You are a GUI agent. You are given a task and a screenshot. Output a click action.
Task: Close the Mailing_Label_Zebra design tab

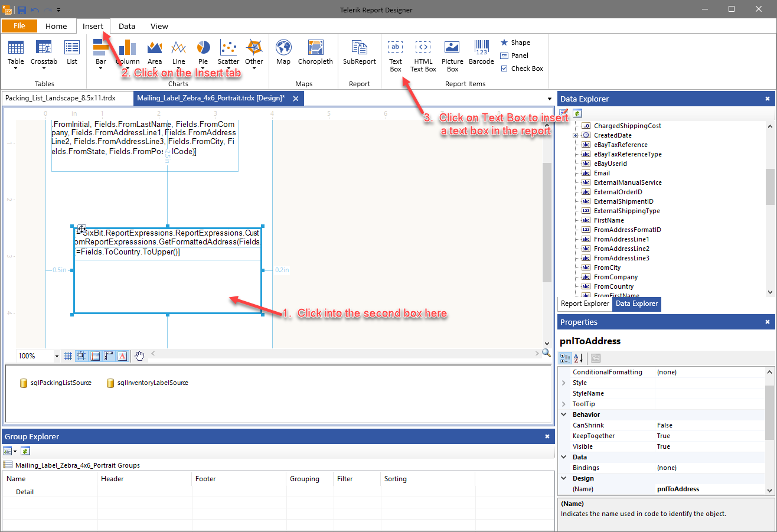coord(296,98)
